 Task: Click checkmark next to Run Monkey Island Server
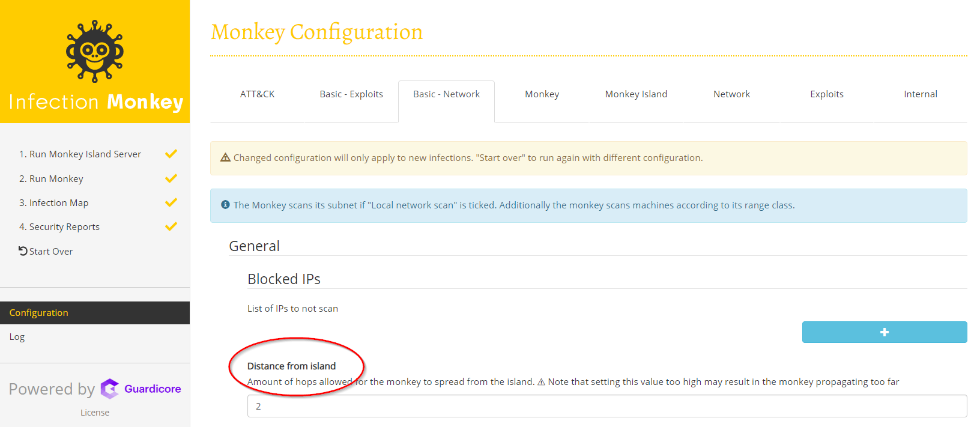click(171, 154)
